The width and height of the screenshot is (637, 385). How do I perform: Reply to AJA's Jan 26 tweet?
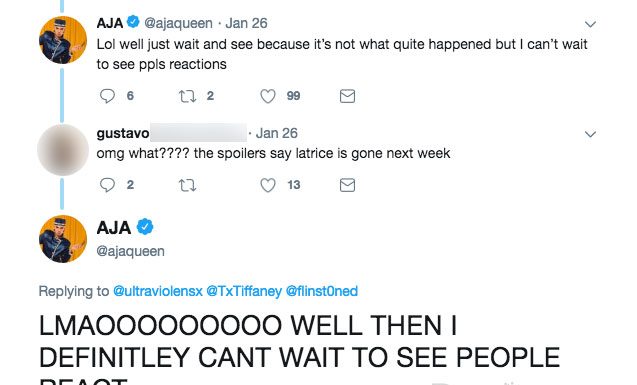tap(107, 96)
